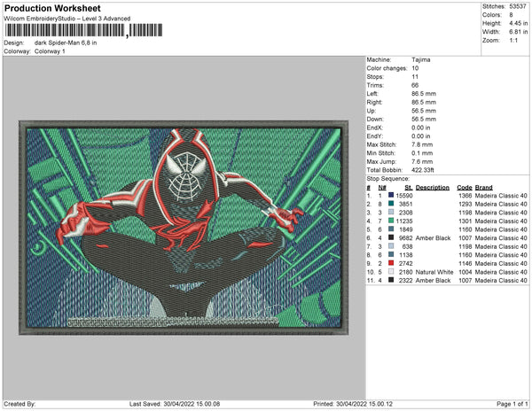Viewport: 532px width, 411px height.
Task: Click the white swatch in the 2180 row
Action: (x=391, y=271)
